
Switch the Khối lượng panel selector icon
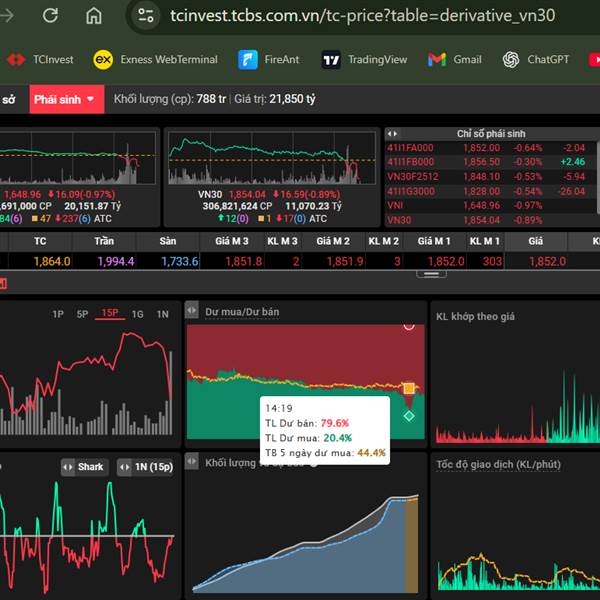pyautogui.click(x=192, y=461)
